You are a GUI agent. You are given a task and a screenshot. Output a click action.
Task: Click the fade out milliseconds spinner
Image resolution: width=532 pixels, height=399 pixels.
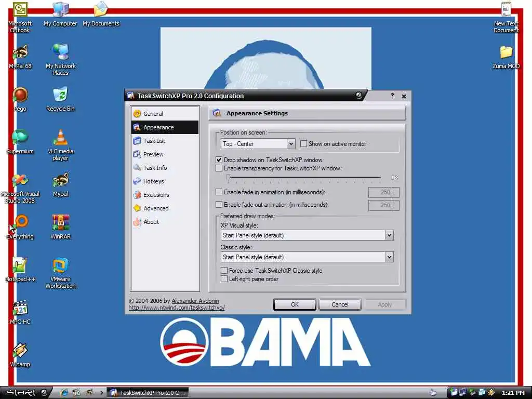395,205
